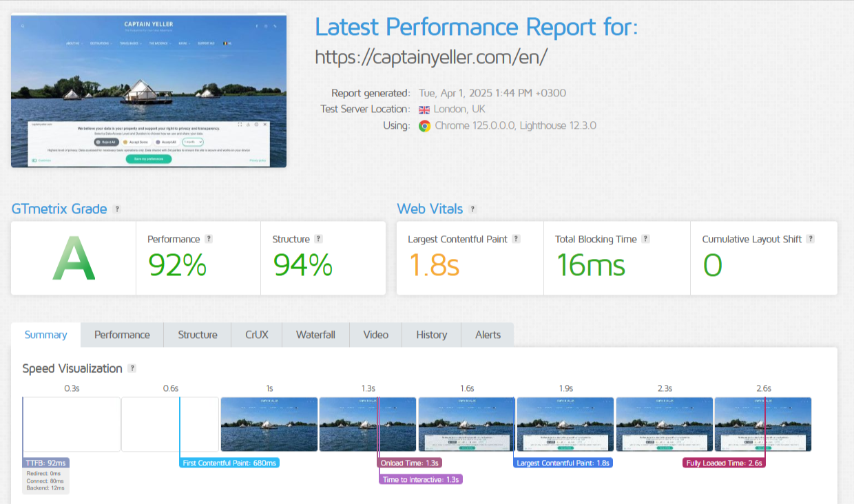Open the Alerts tab
The width and height of the screenshot is (854, 504).
(x=488, y=335)
